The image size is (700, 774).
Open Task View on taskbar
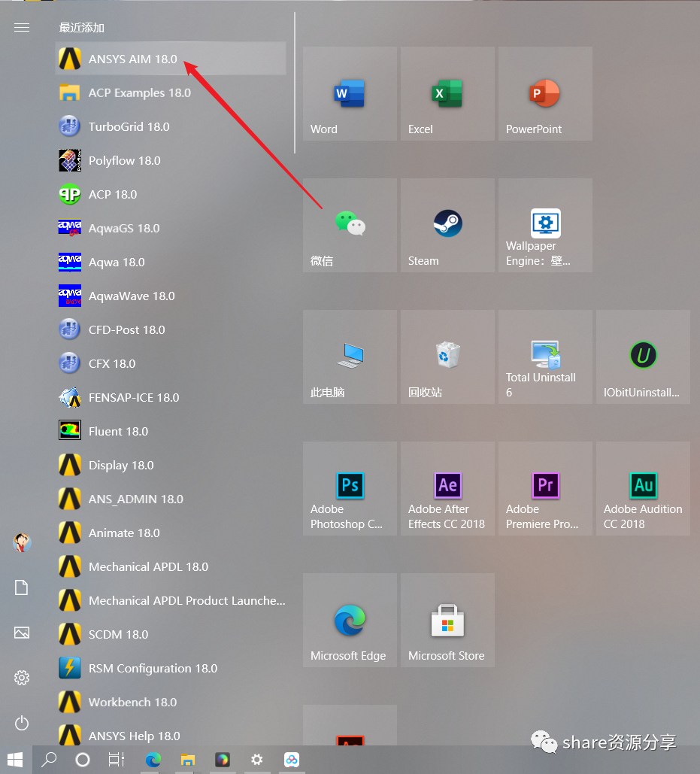[x=117, y=760]
